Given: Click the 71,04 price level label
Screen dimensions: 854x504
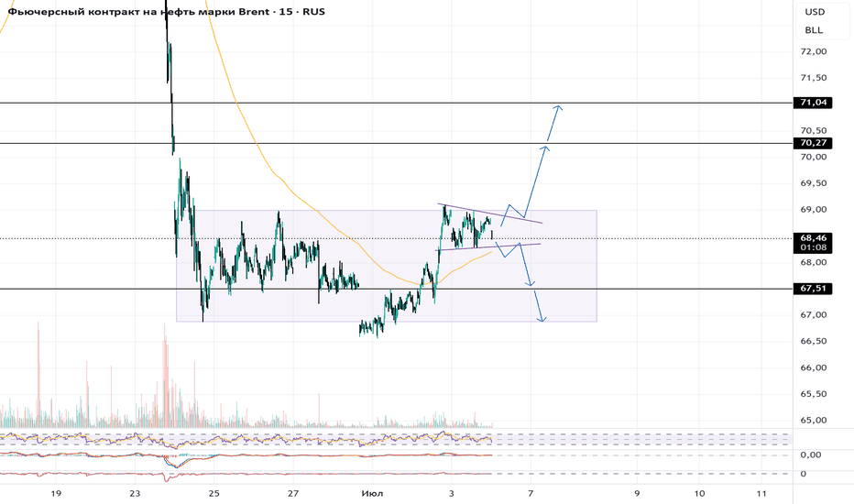Looking at the screenshot, I should [x=813, y=103].
